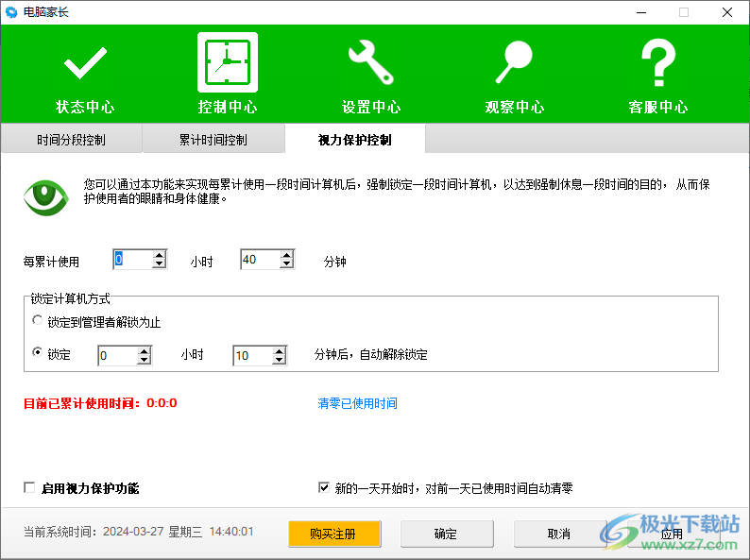Click the 电脑家长 app icon in title bar
Screen dimensions: 750x560
(11, 12)
